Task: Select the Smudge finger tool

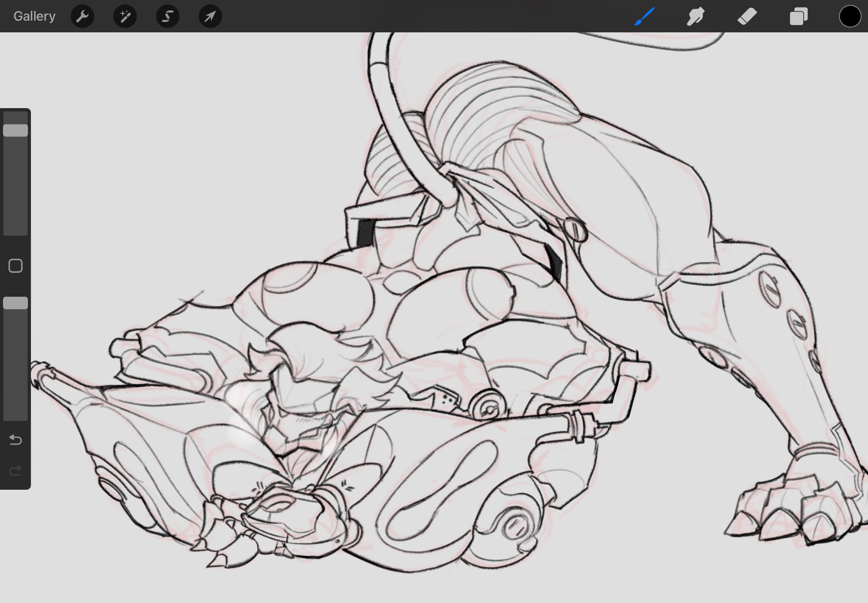Action: (x=696, y=17)
